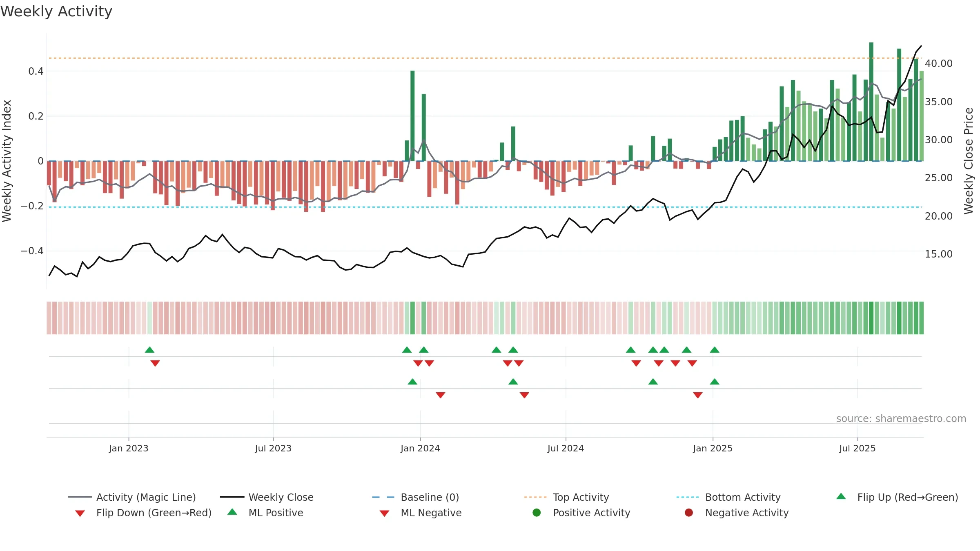Click the 0.4 activity axis label
The image size is (980, 551).
(x=36, y=71)
